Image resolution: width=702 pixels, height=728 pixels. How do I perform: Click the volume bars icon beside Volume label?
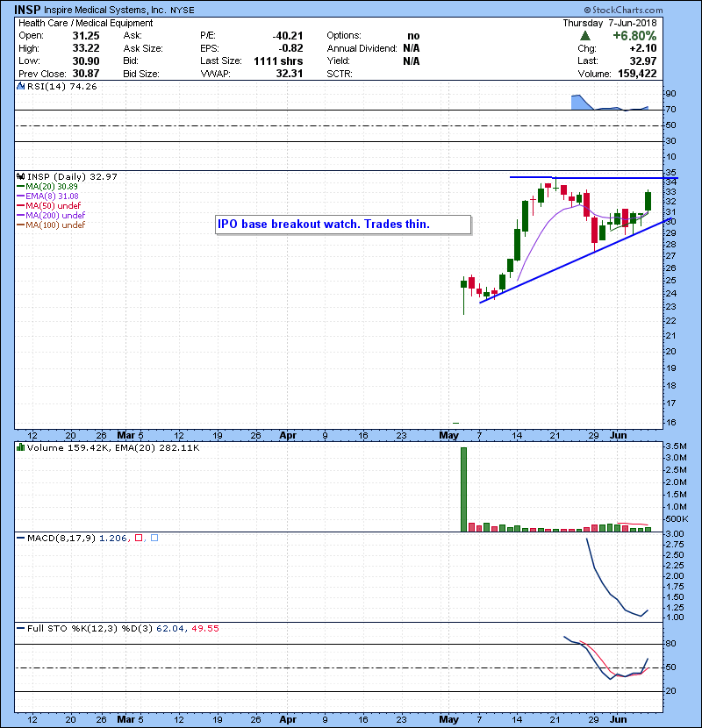[20, 448]
